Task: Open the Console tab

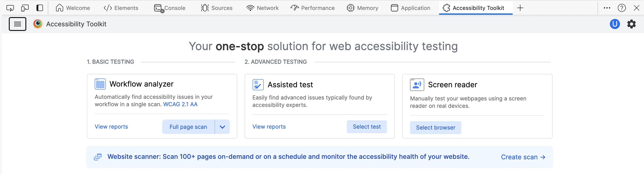Action: tap(170, 8)
